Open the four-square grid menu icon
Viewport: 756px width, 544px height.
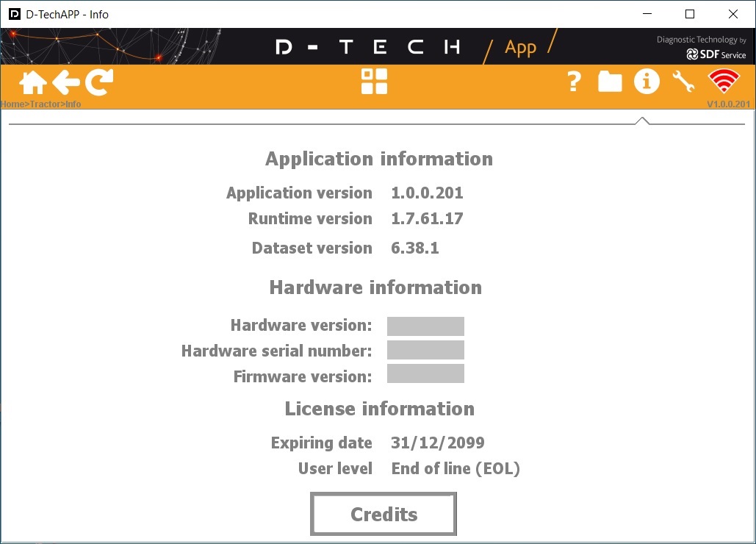(374, 81)
